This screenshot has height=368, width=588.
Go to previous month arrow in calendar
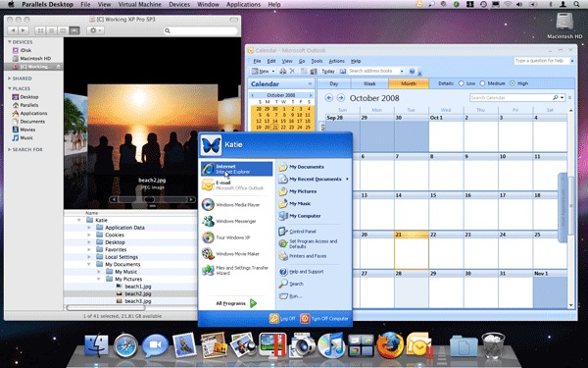coord(329,98)
